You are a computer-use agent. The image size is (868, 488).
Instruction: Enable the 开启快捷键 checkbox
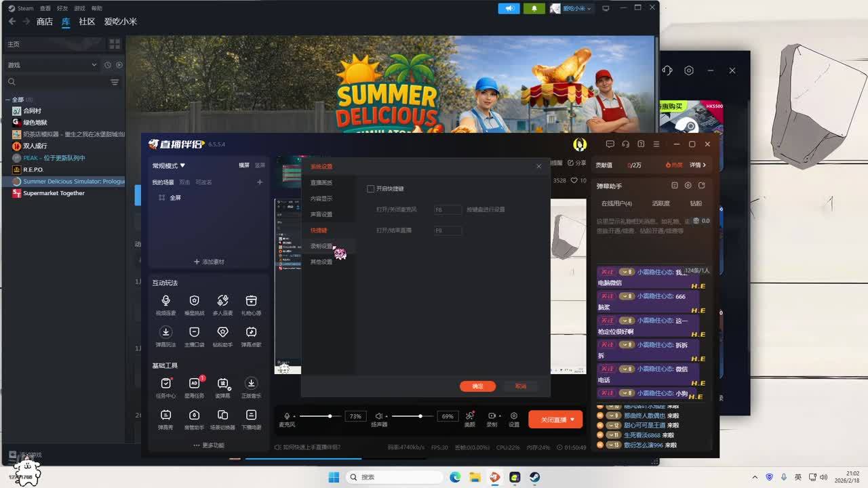click(x=370, y=189)
